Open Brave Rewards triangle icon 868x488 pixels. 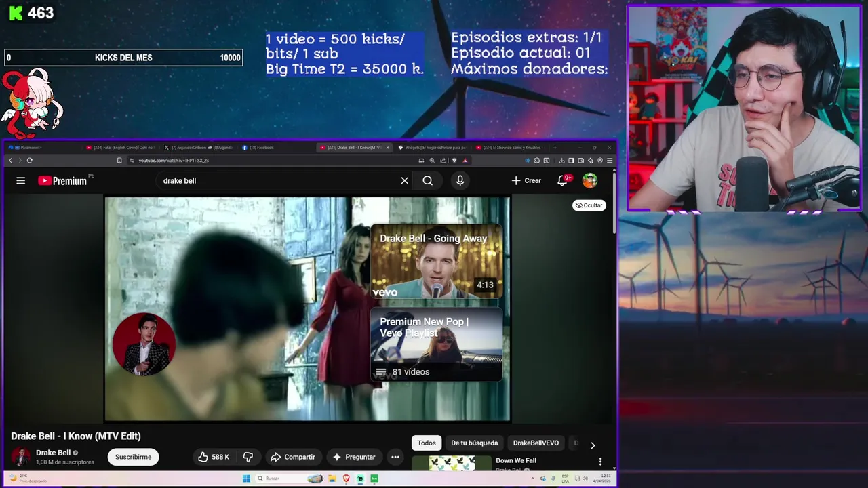(465, 160)
